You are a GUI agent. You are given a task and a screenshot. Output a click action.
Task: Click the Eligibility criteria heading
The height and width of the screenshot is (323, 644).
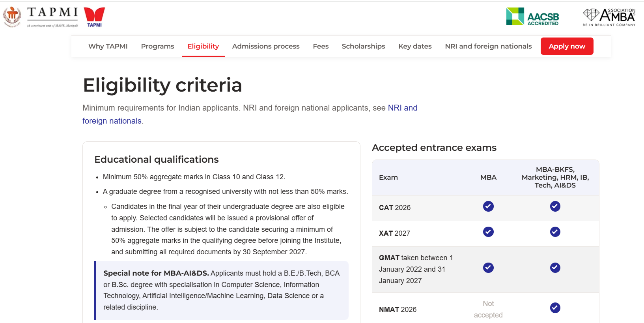click(x=162, y=85)
